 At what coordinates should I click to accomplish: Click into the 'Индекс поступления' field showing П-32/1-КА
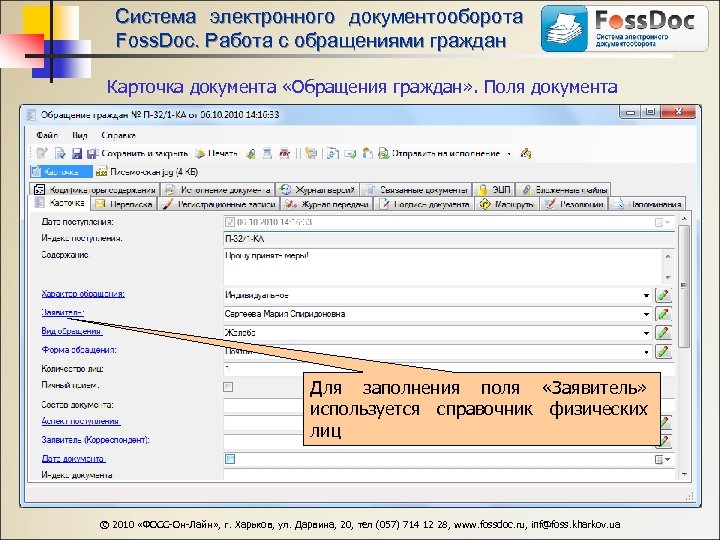(x=449, y=239)
